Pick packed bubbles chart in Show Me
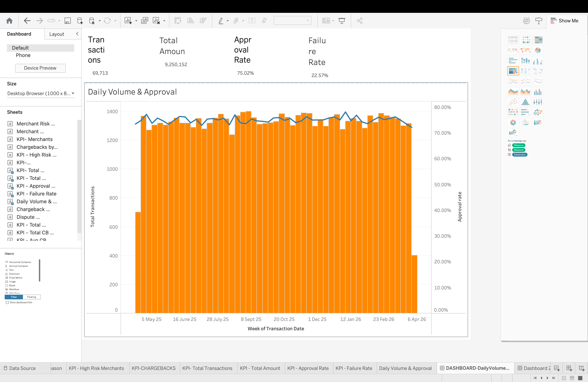 coord(538,112)
